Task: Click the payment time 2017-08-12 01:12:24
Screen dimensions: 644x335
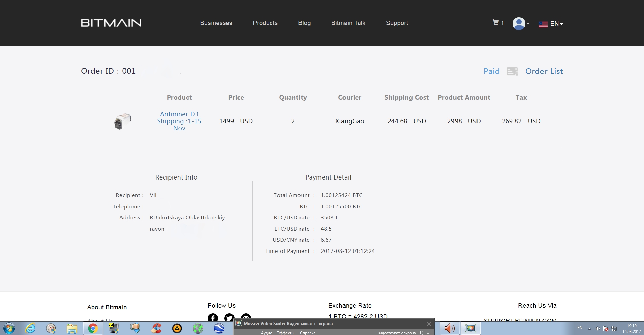Action: click(348, 251)
